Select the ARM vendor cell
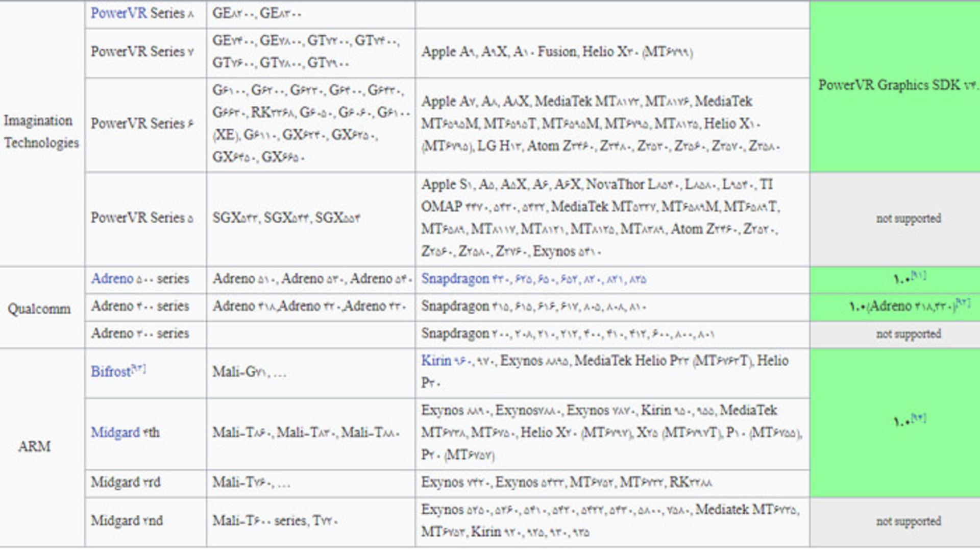Viewport: 980px width, 549px height. [x=42, y=448]
